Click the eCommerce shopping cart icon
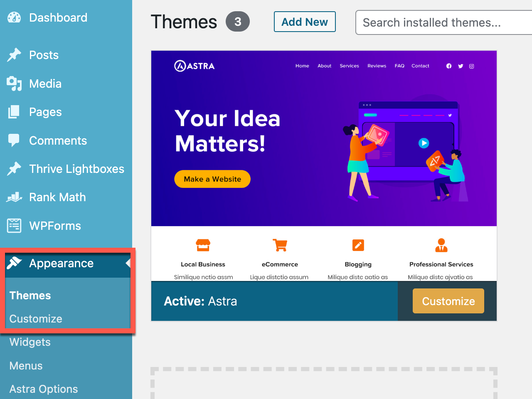 280,245
